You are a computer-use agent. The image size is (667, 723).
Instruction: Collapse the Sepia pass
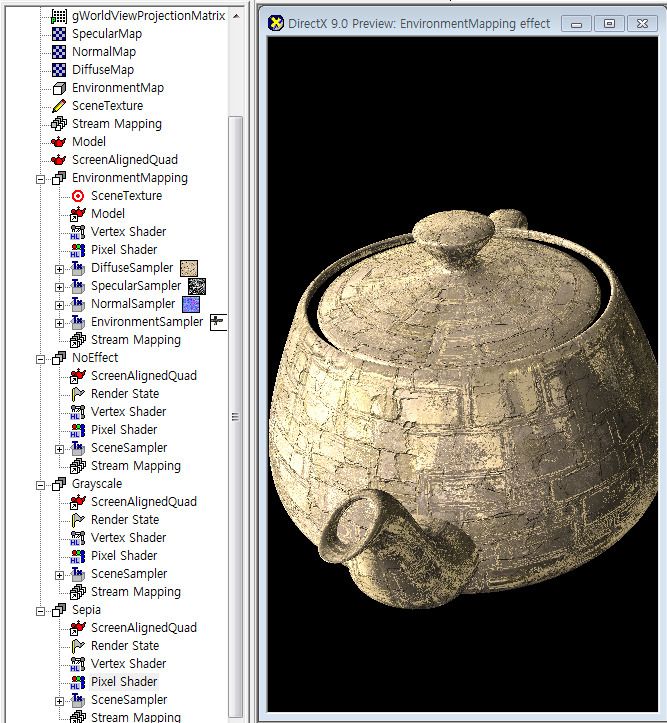click(x=41, y=611)
